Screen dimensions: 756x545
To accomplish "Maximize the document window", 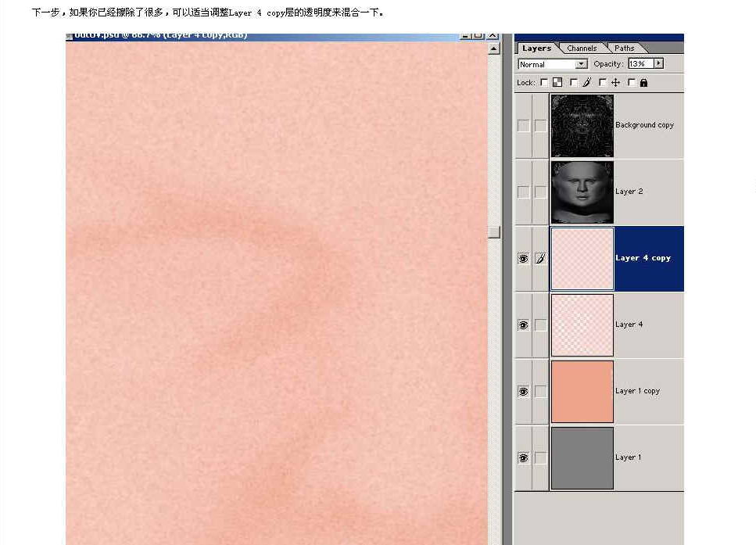I will 478,36.
